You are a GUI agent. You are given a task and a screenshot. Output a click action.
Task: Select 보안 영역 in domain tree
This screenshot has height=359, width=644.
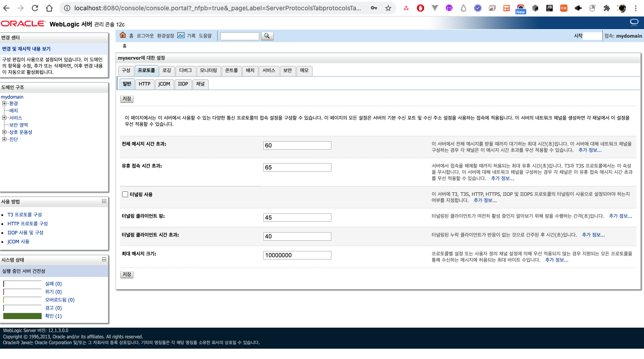(18, 125)
